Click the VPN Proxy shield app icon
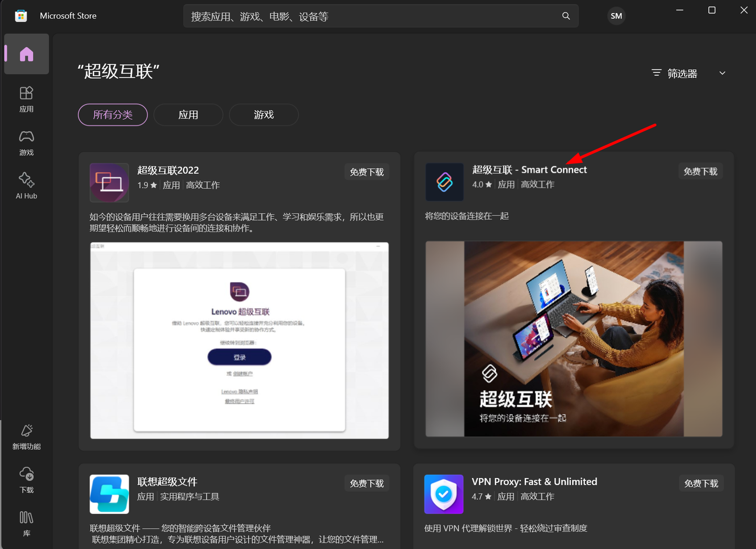Image resolution: width=756 pixels, height=549 pixels. [x=444, y=494]
